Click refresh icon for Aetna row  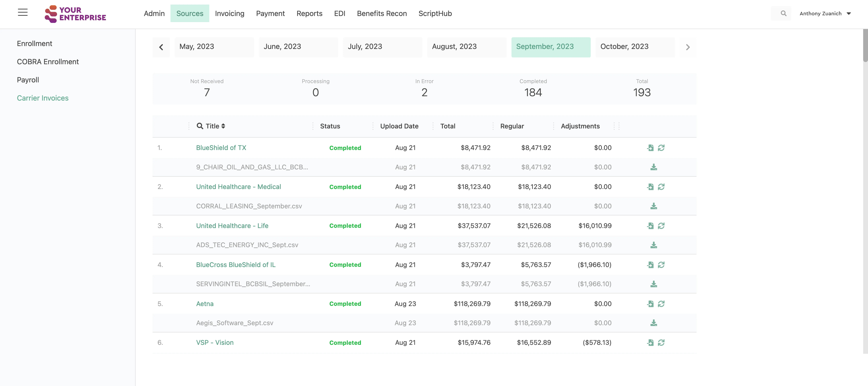(661, 304)
